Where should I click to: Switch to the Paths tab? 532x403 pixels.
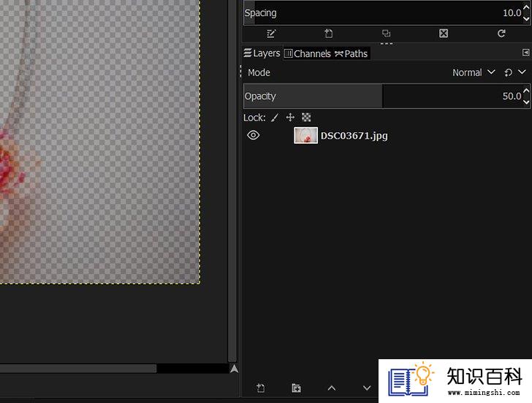click(x=351, y=54)
